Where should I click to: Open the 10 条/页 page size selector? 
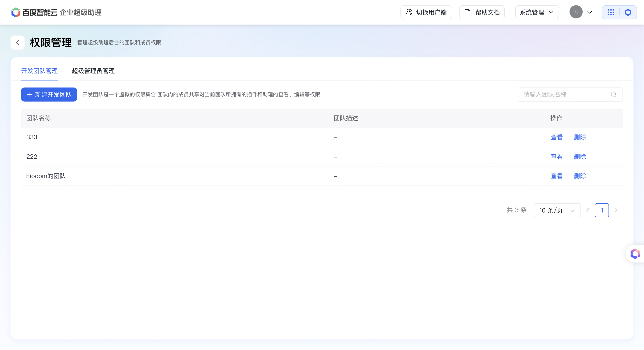557,210
